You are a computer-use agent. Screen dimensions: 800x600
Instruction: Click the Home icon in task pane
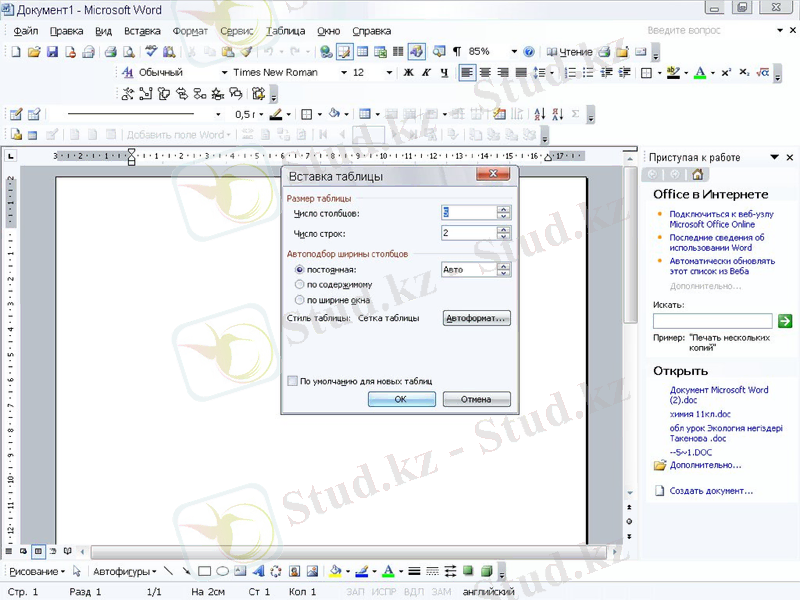(697, 175)
